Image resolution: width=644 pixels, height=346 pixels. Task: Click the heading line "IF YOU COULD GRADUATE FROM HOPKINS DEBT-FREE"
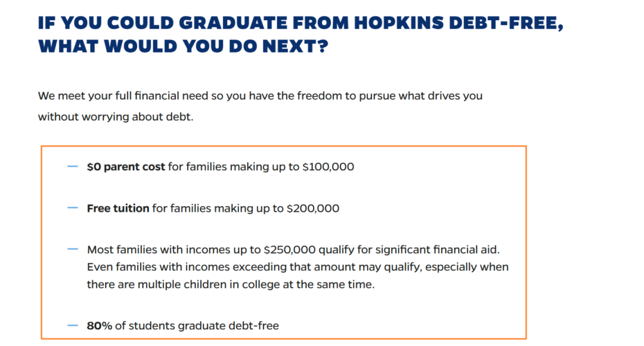click(x=301, y=24)
